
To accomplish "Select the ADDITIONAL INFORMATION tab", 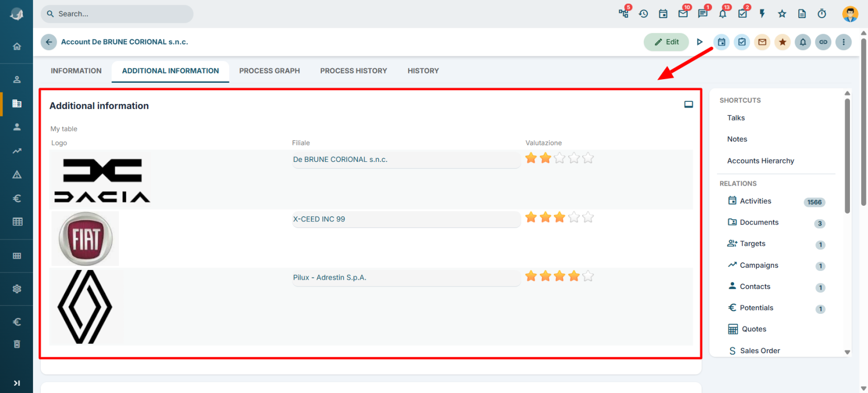I will [171, 71].
